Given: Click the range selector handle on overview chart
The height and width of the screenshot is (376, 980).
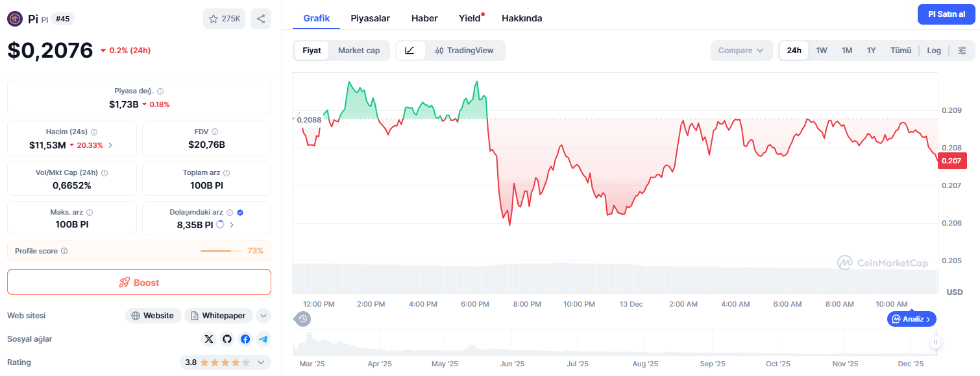Looking at the screenshot, I should 935,342.
